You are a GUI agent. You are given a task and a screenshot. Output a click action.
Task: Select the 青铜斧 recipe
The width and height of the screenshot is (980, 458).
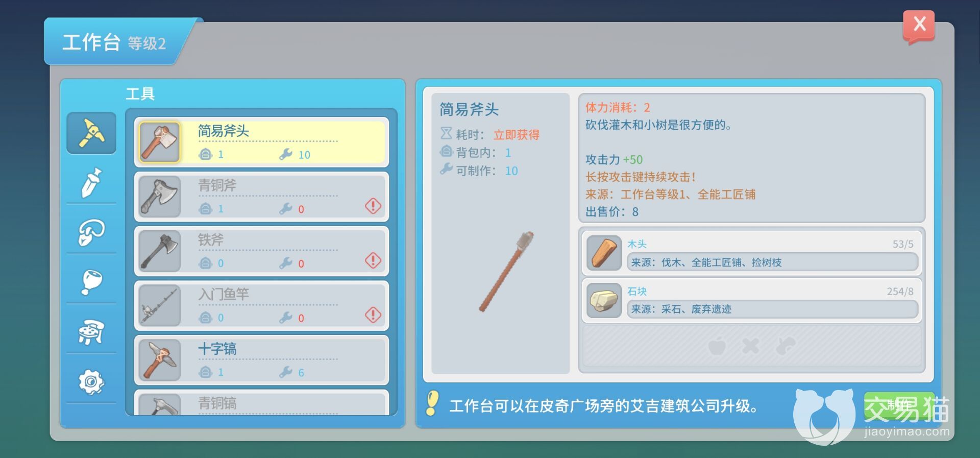click(261, 197)
